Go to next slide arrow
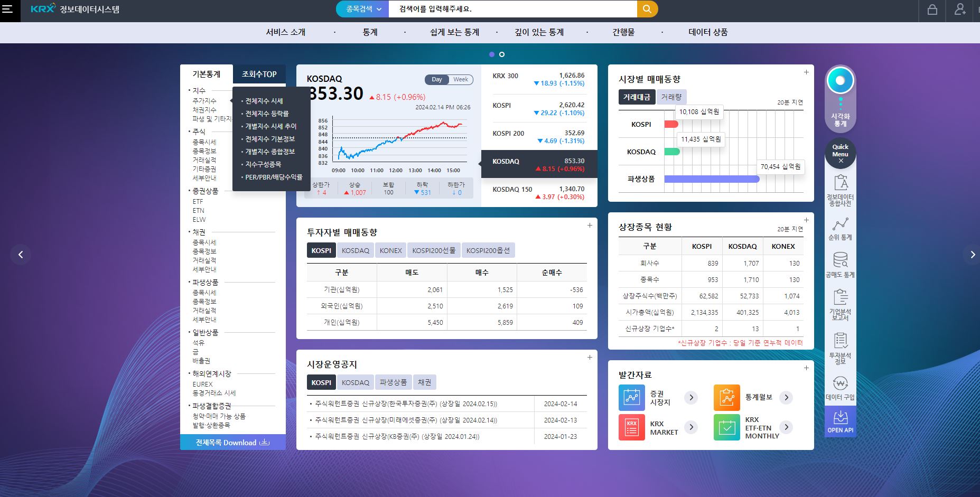 973,255
